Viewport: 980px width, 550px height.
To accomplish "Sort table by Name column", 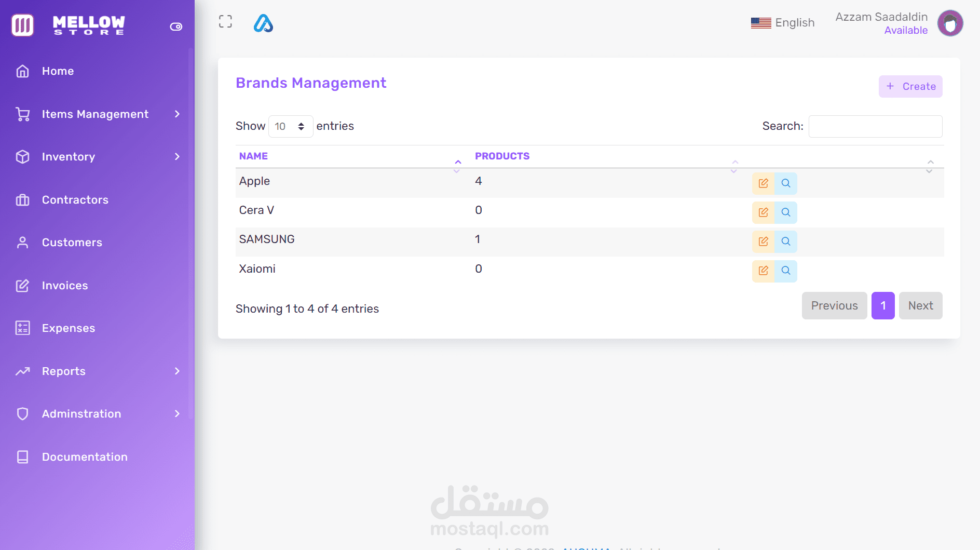I will point(254,156).
